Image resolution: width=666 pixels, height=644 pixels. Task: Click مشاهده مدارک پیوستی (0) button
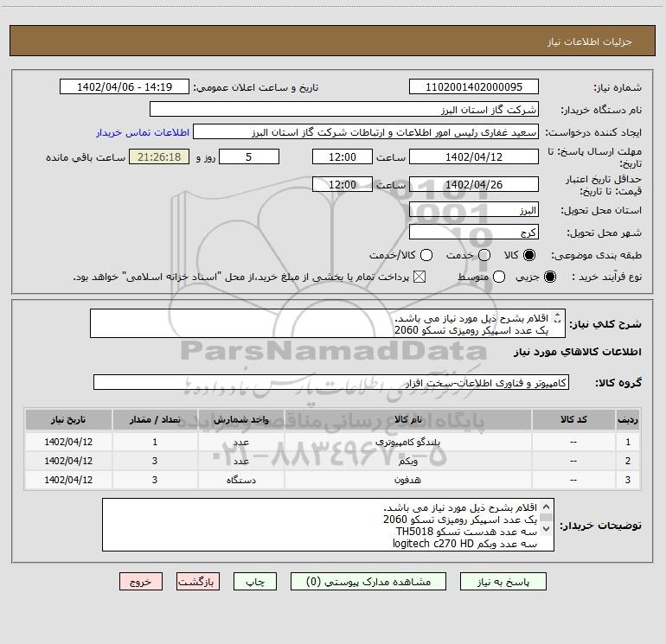coord(368,582)
